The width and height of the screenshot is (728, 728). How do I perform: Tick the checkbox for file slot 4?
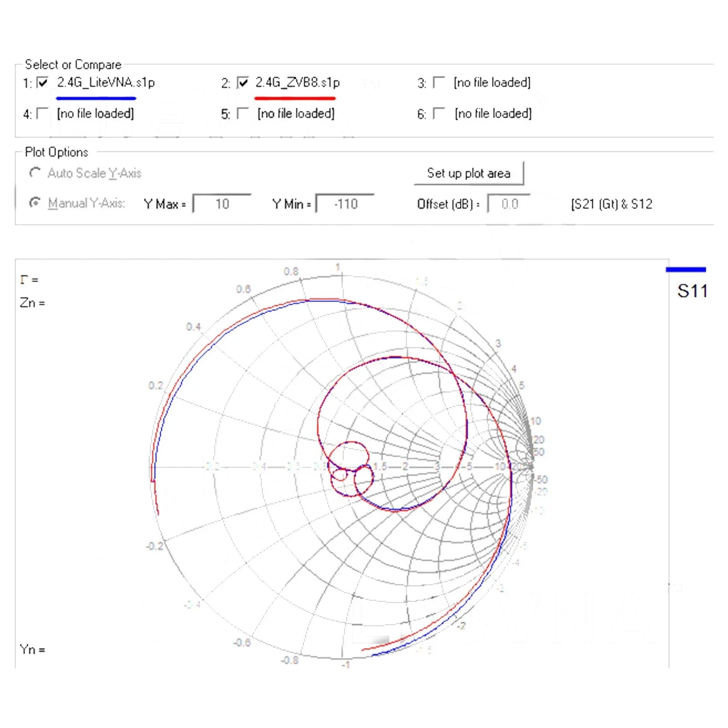click(42, 113)
